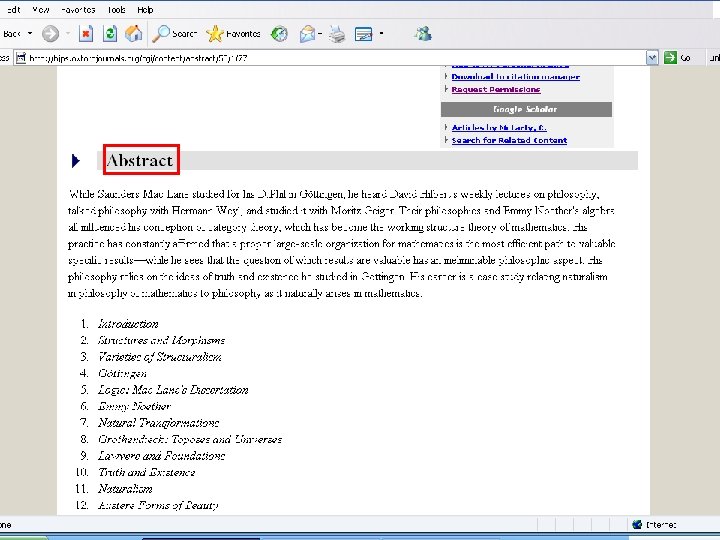720x540 pixels.
Task: Click contents item Emmy Noether
Action: coord(134,406)
